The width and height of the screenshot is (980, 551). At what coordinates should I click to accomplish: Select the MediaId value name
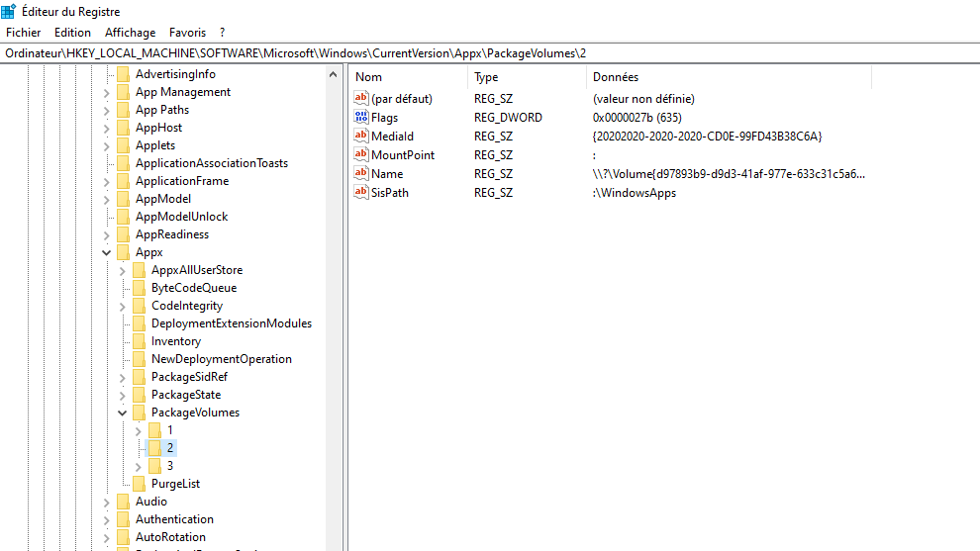point(392,137)
